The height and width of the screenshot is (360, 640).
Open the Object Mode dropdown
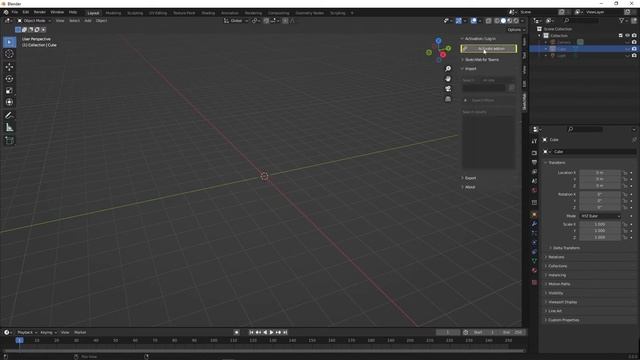pyautogui.click(x=34, y=21)
